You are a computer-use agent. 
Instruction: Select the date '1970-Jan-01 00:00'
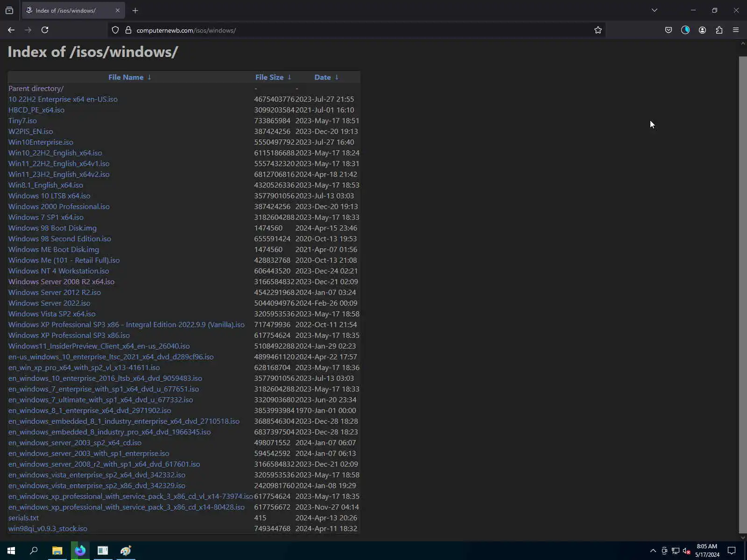click(x=326, y=411)
